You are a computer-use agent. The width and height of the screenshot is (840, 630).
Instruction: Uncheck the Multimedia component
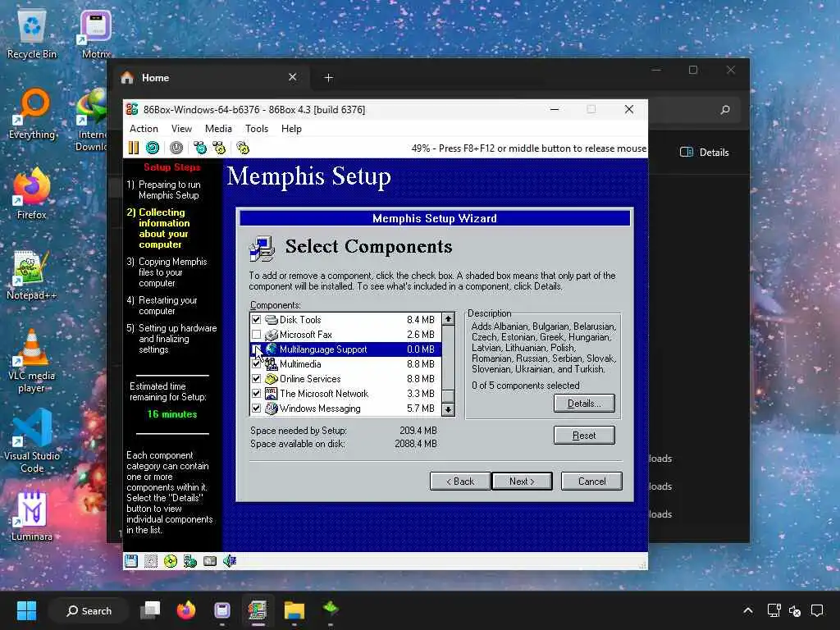pyautogui.click(x=256, y=364)
